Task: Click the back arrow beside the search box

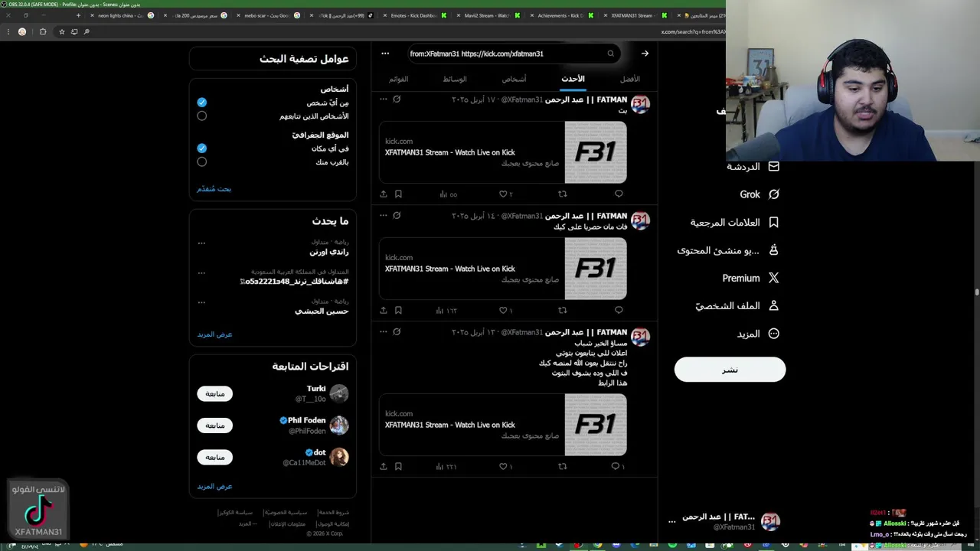Action: click(x=645, y=54)
